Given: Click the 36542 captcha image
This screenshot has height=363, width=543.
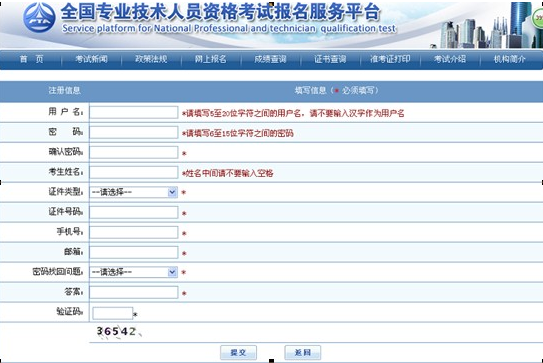Looking at the screenshot, I should (x=118, y=332).
